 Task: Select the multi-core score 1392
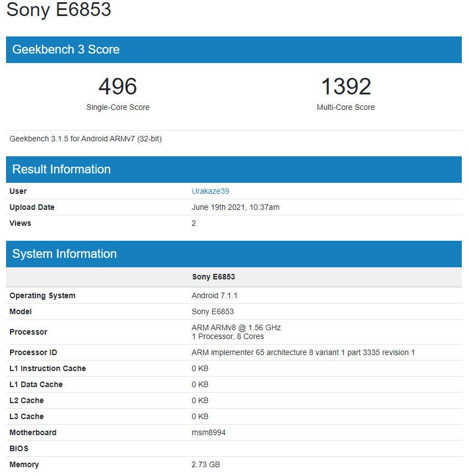click(346, 87)
